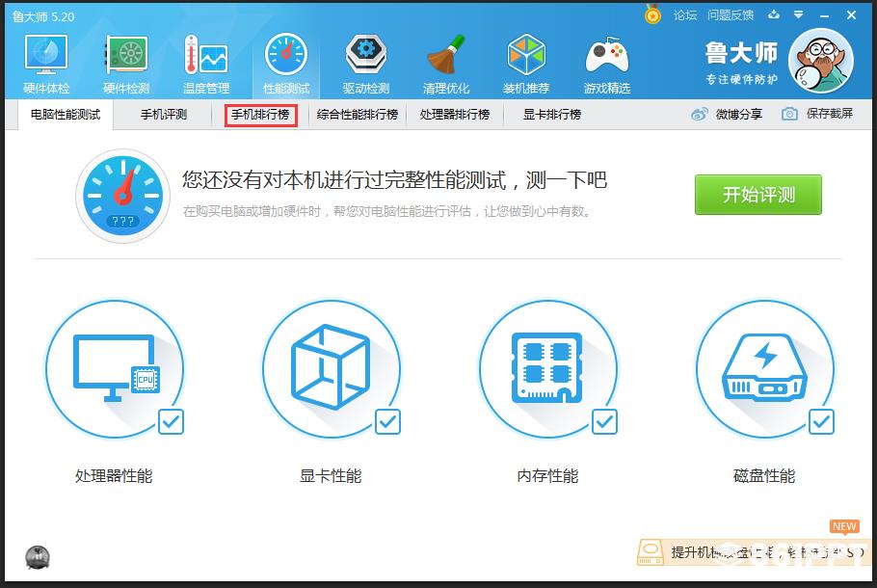View the 处理器排行榜 tab

click(454, 115)
